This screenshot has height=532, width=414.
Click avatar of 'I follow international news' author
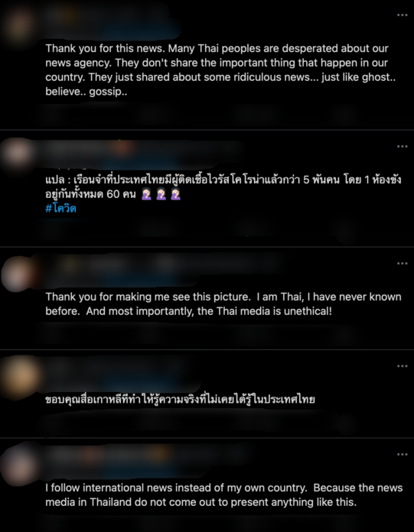(18, 466)
